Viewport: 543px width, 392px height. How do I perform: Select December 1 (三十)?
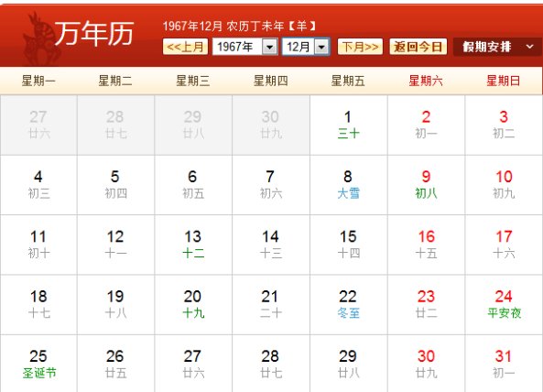click(349, 125)
